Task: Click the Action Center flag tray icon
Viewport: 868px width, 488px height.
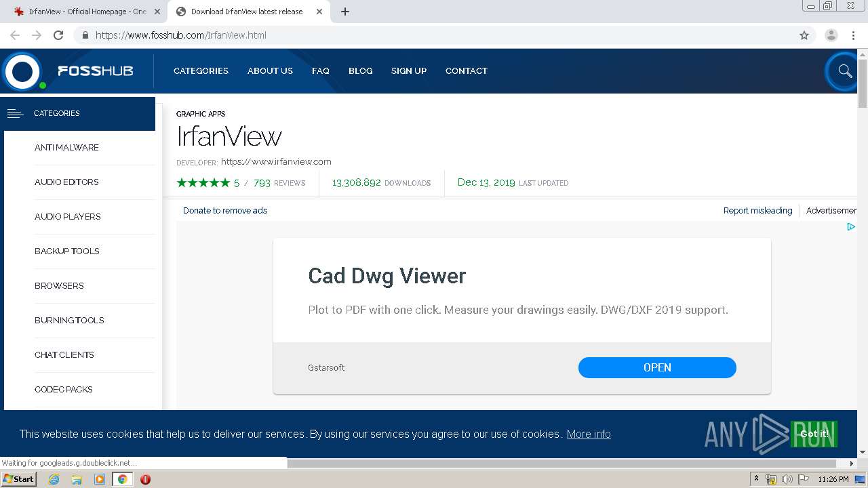Action: 804,479
